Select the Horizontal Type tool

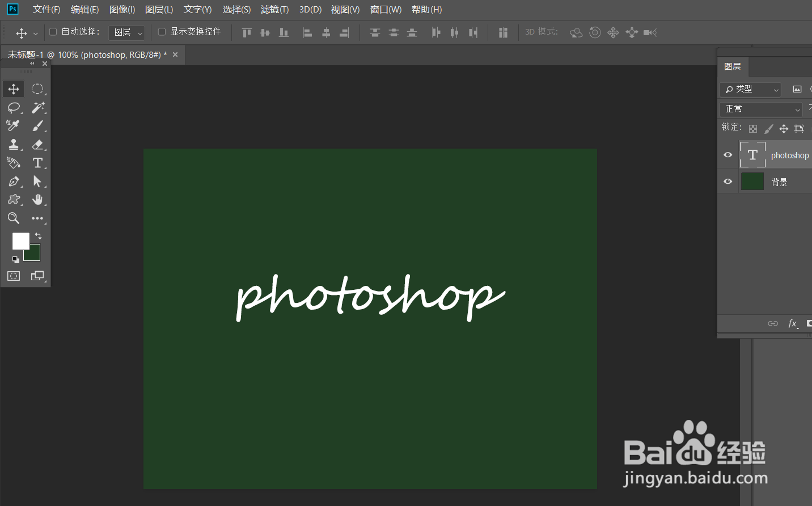pyautogui.click(x=37, y=163)
